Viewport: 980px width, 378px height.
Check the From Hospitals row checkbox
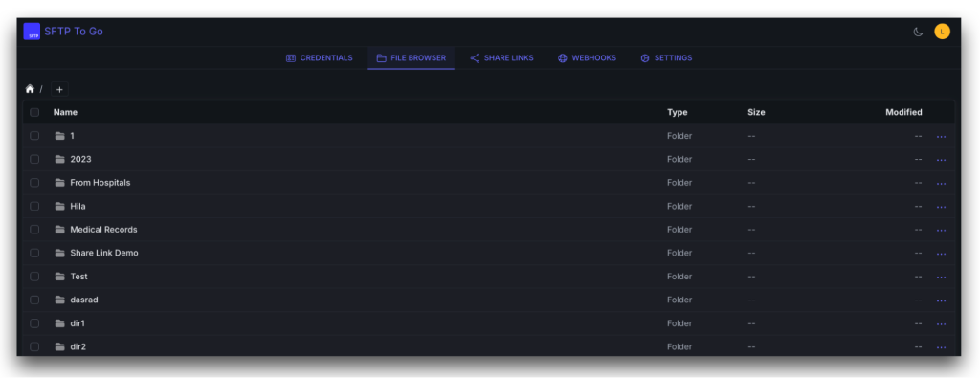[x=34, y=183]
